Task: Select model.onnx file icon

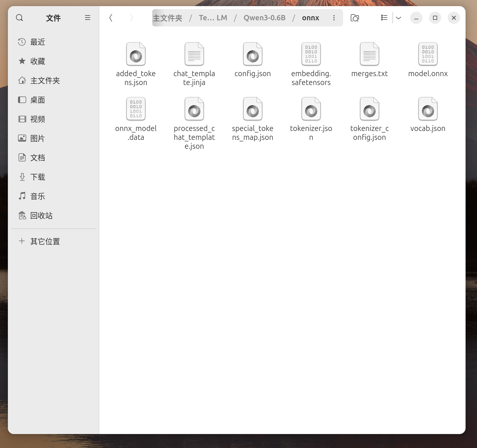Action: tap(428, 54)
